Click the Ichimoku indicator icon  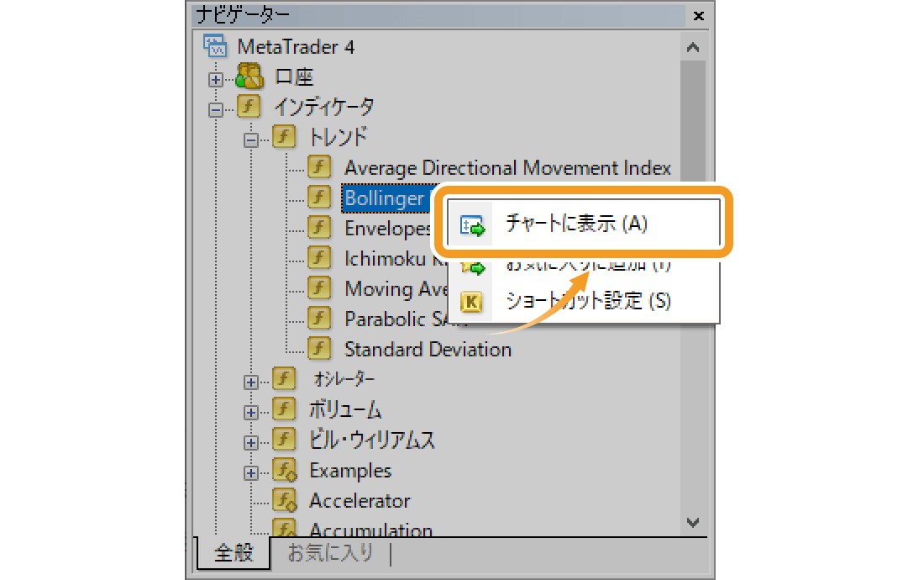pyautogui.click(x=319, y=257)
